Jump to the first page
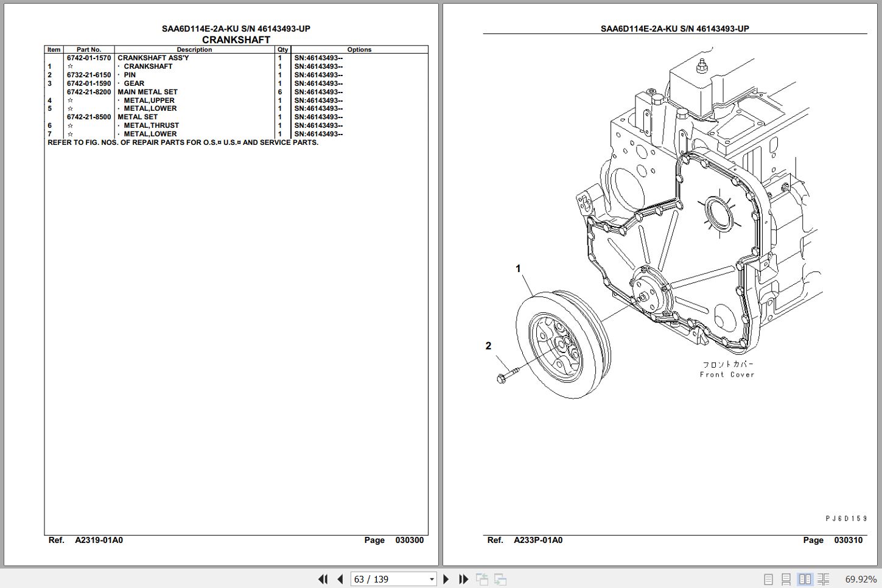 click(323, 579)
